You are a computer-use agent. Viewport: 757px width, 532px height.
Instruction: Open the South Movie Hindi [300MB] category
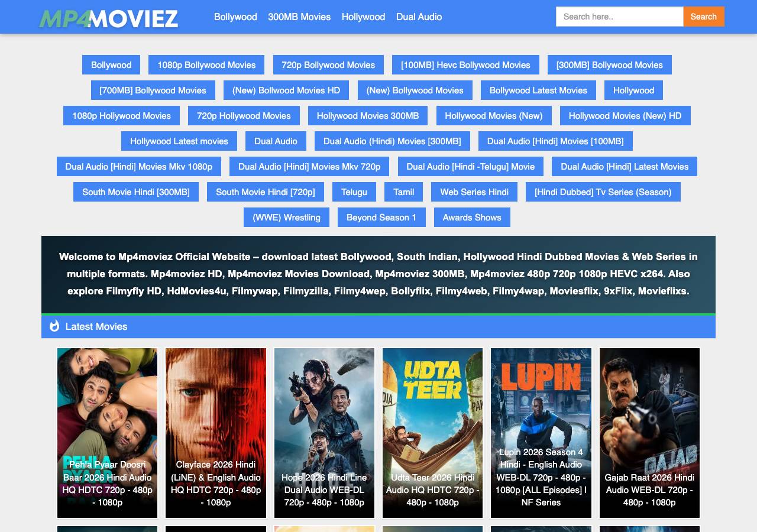(136, 192)
